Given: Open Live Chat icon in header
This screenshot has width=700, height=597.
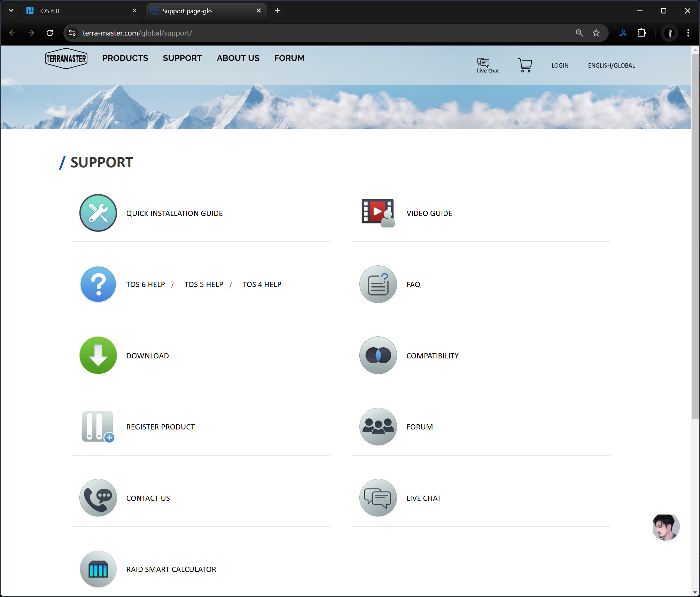Looking at the screenshot, I should tap(488, 65).
